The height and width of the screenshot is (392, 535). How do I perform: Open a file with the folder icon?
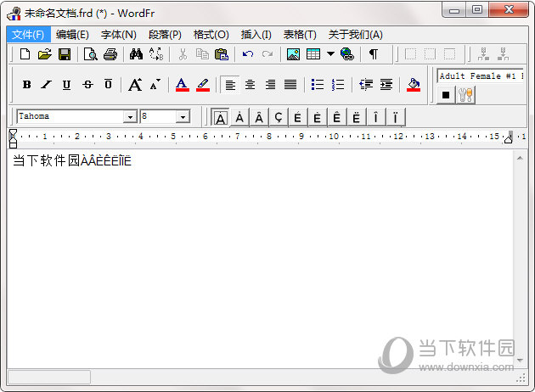tap(44, 54)
